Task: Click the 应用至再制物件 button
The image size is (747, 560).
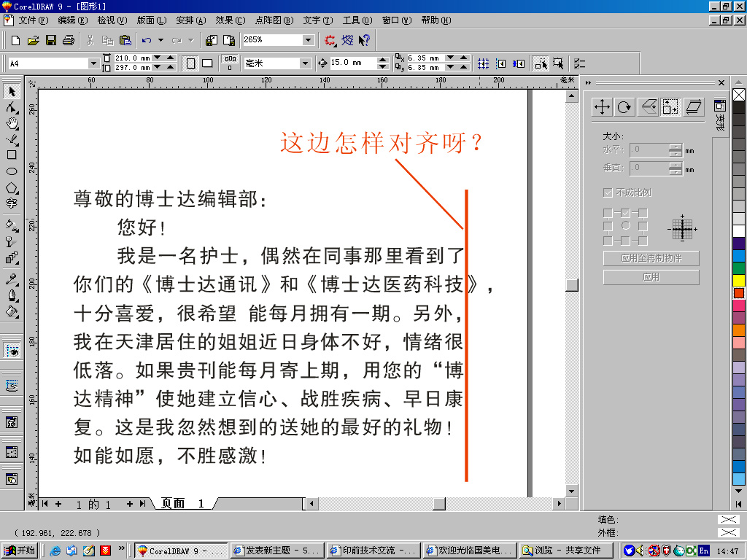Action: 651,259
